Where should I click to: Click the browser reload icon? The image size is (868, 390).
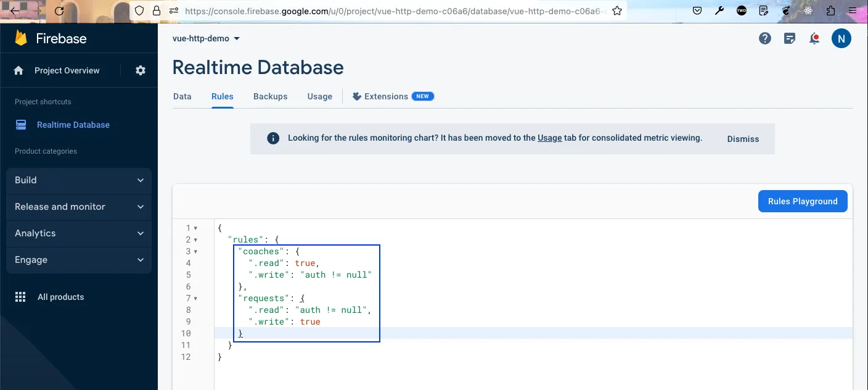(x=59, y=11)
